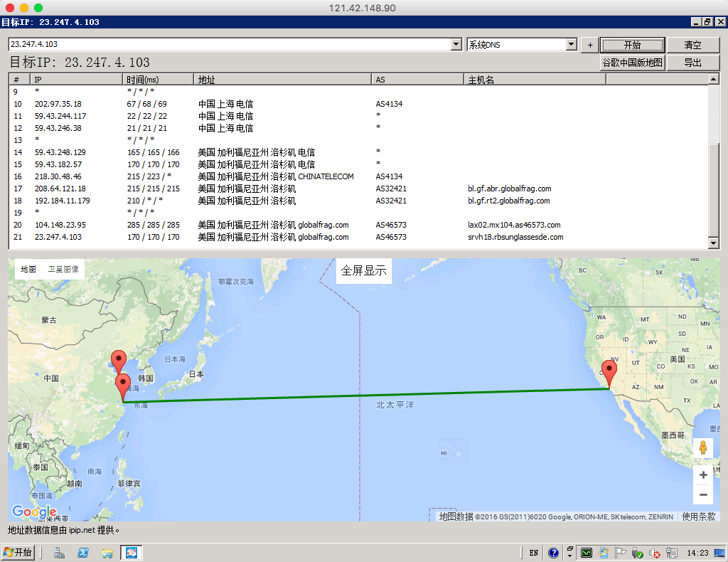Sort by the IP column header
728x562 pixels.
[x=76, y=80]
